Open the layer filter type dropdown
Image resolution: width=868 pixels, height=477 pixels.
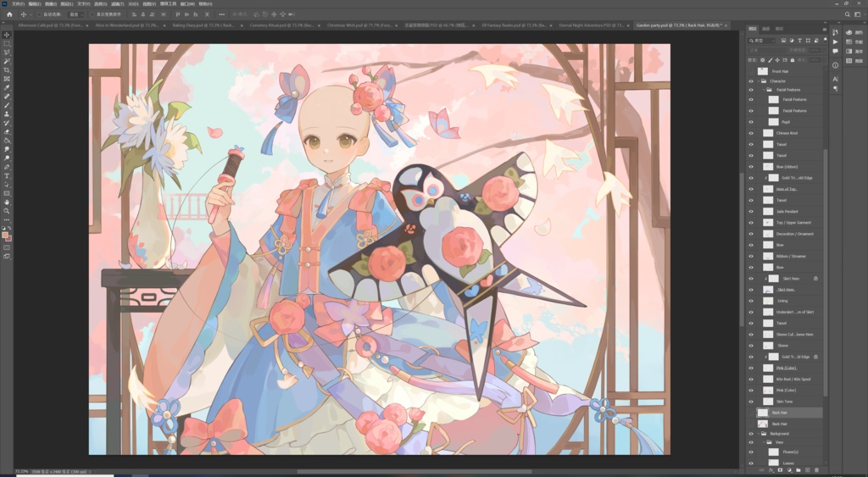763,41
